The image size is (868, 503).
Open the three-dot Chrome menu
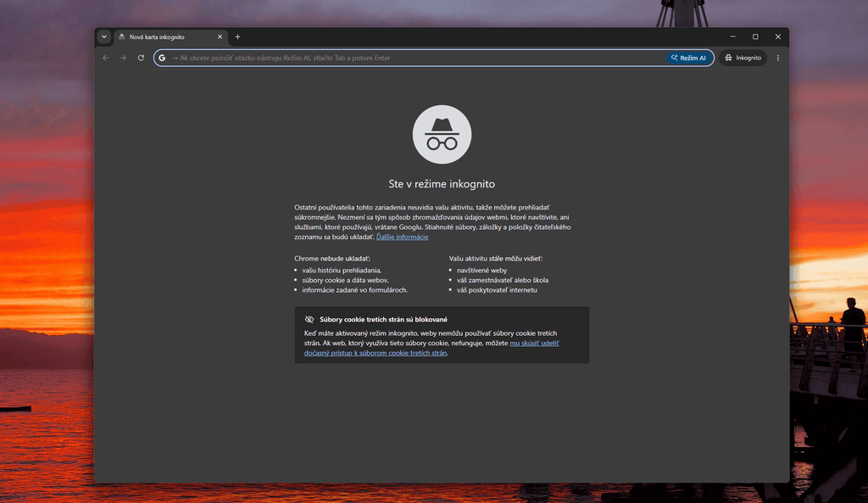778,58
